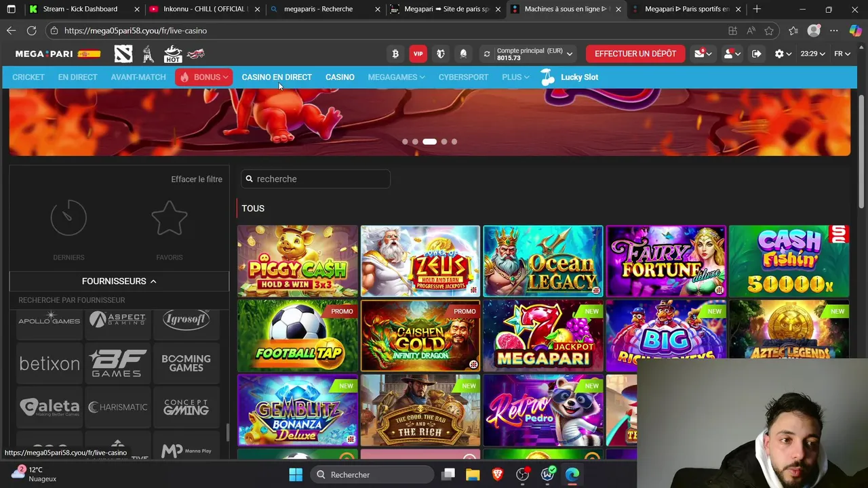Screen dimensions: 868x488
Task: Open the CYBERSPORT section
Action: (x=463, y=77)
